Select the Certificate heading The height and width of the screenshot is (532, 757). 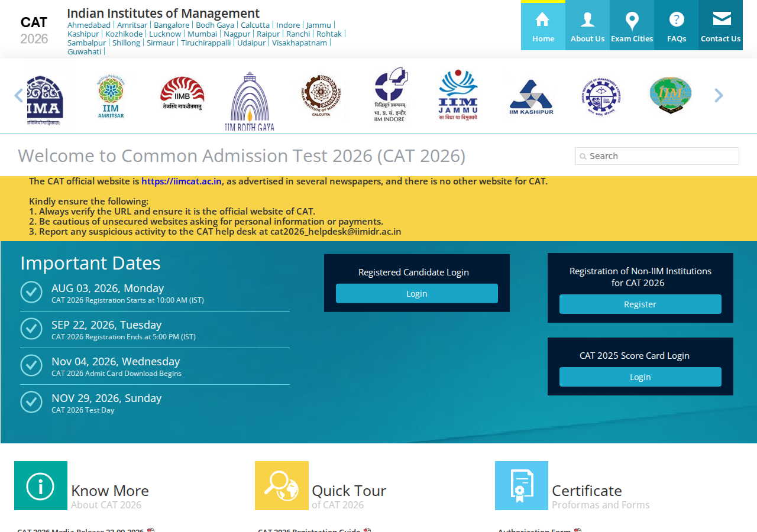click(x=587, y=491)
